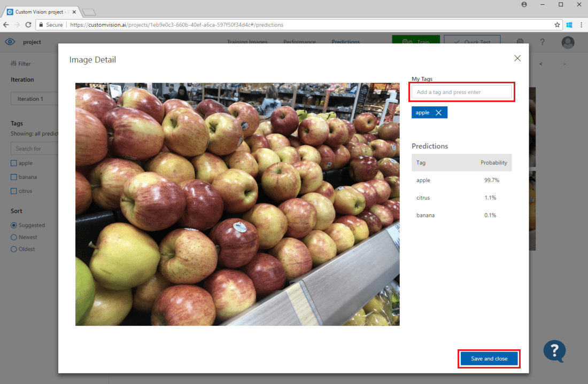Click the Save and close button

click(489, 358)
